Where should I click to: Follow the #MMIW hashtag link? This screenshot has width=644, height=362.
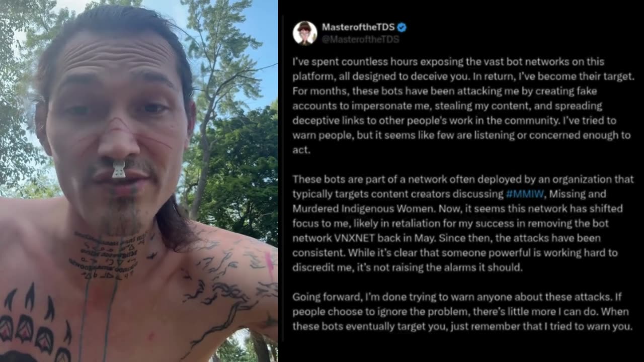(x=520, y=194)
